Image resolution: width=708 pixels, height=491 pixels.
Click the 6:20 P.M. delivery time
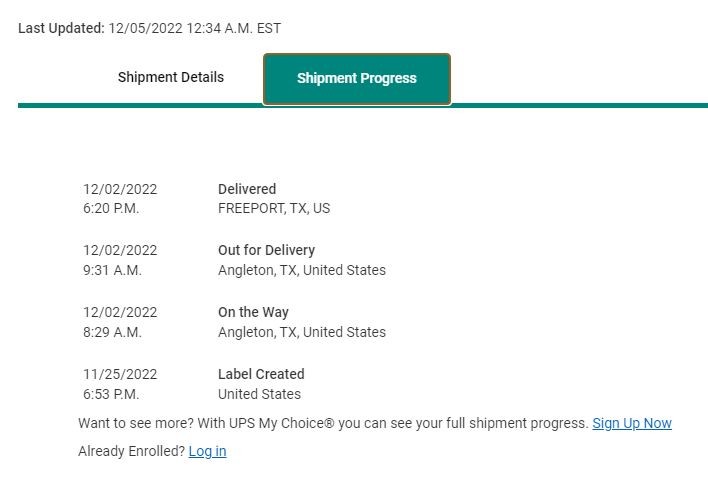(x=111, y=209)
